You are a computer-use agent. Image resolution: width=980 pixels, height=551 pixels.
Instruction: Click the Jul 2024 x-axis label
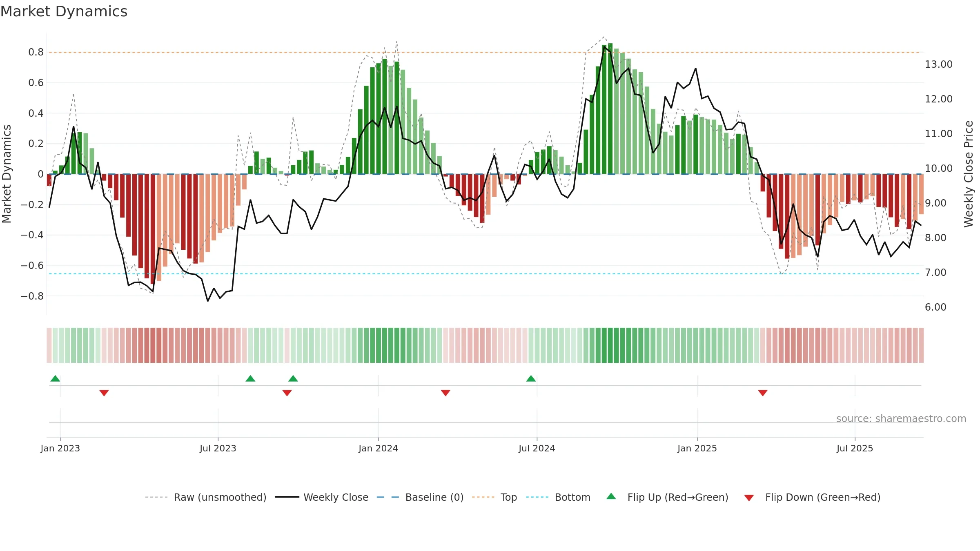coord(537,448)
